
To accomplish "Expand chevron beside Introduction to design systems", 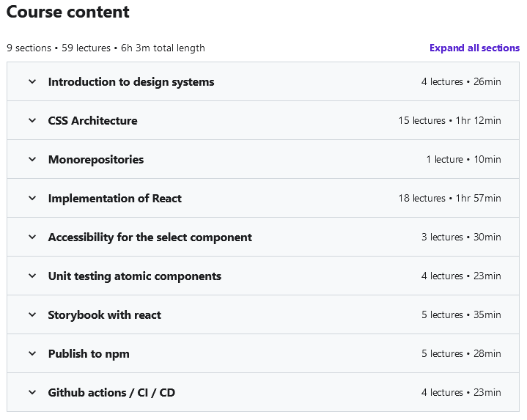I will pos(32,81).
